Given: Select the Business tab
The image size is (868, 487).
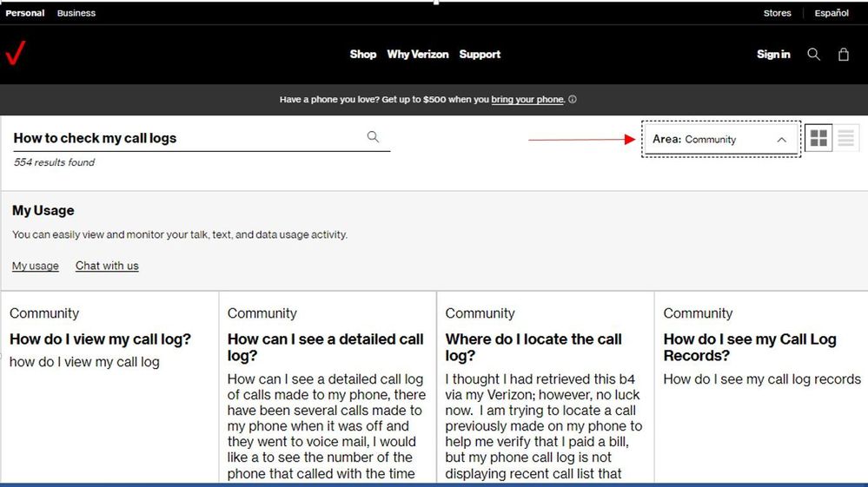Looking at the screenshot, I should [76, 13].
